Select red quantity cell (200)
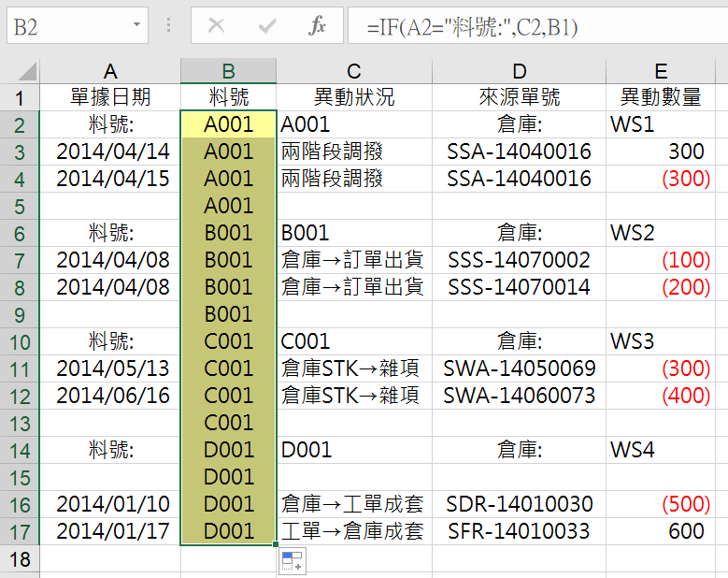This screenshot has height=578, width=728. (661, 288)
